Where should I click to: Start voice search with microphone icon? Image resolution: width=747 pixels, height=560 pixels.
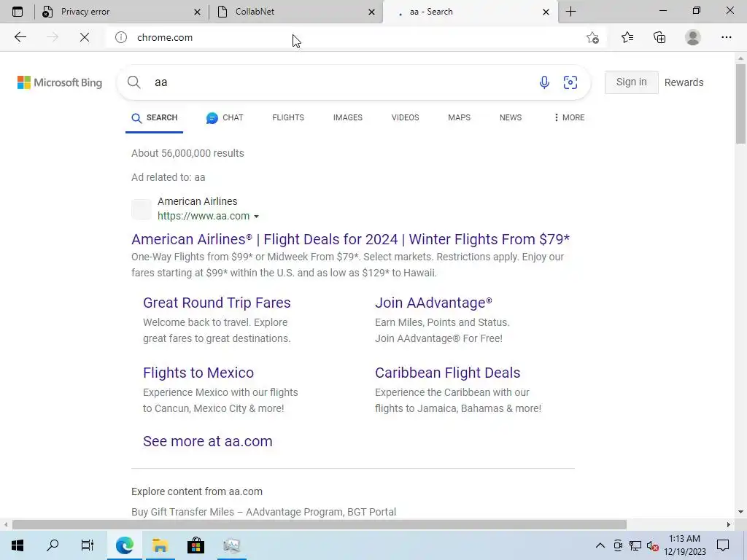544,82
